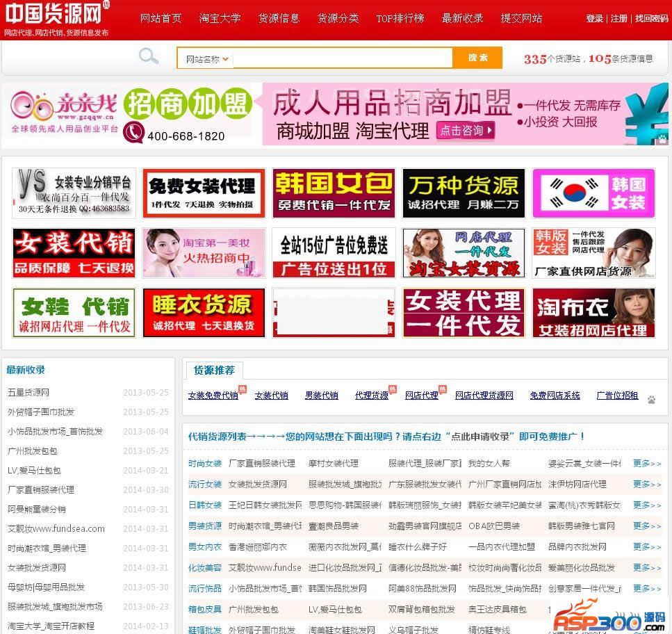Click 更多>> in the 流行女装 row
The image size is (672, 634).
coord(647,485)
